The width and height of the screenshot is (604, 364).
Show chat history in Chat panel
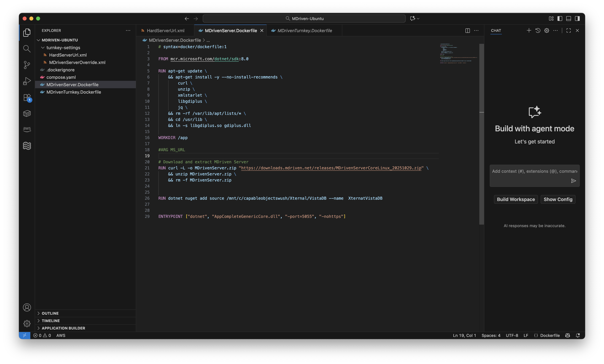tap(538, 31)
